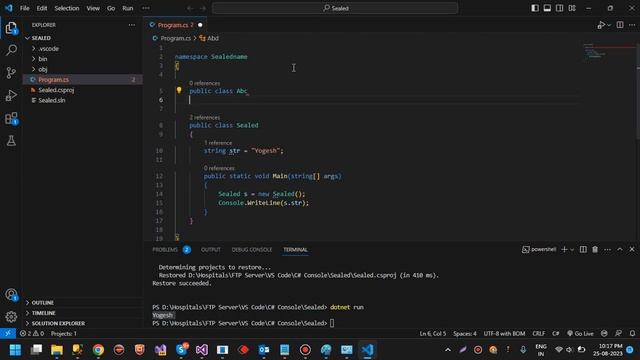Customize layout icon in title bar

coord(572,8)
